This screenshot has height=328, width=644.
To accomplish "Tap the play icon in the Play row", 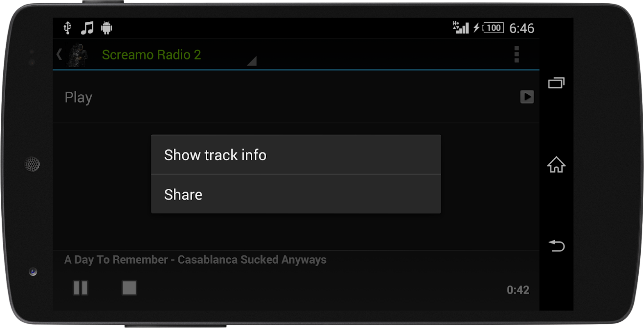I will click(527, 97).
